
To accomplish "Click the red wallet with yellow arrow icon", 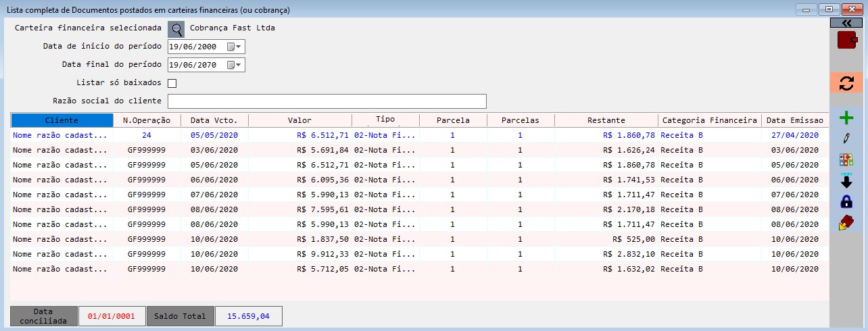I will point(846,222).
